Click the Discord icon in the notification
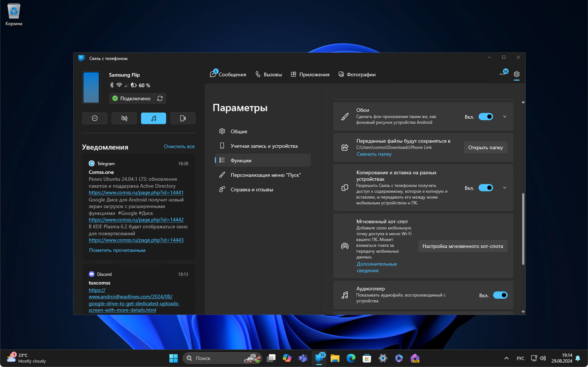The image size is (588, 367). [x=92, y=274]
